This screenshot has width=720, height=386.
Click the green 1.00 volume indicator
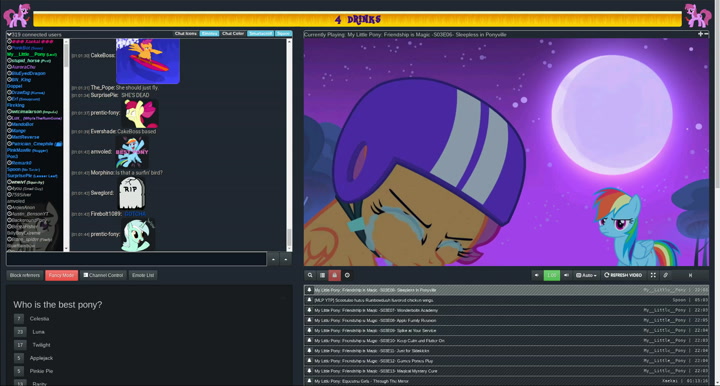click(x=551, y=275)
